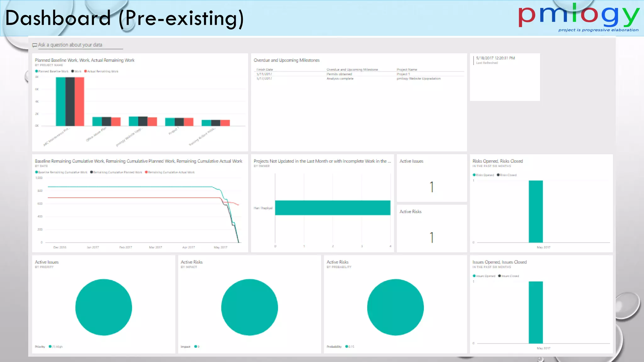This screenshot has width=644, height=362.
Task: Select the '(1) High' priority legend entry
Action: coord(56,347)
